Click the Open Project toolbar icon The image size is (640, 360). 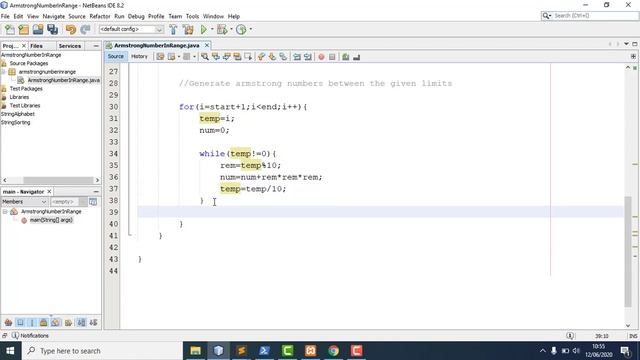[38, 29]
